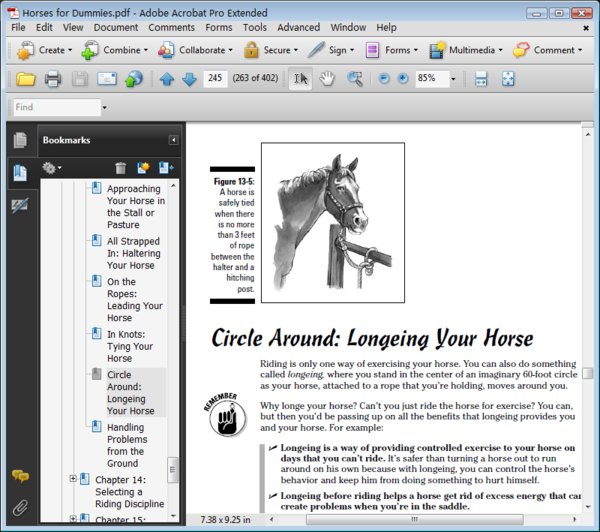The width and height of the screenshot is (600, 532).
Task: Open the zoom percentage dropdown
Action: tap(453, 79)
